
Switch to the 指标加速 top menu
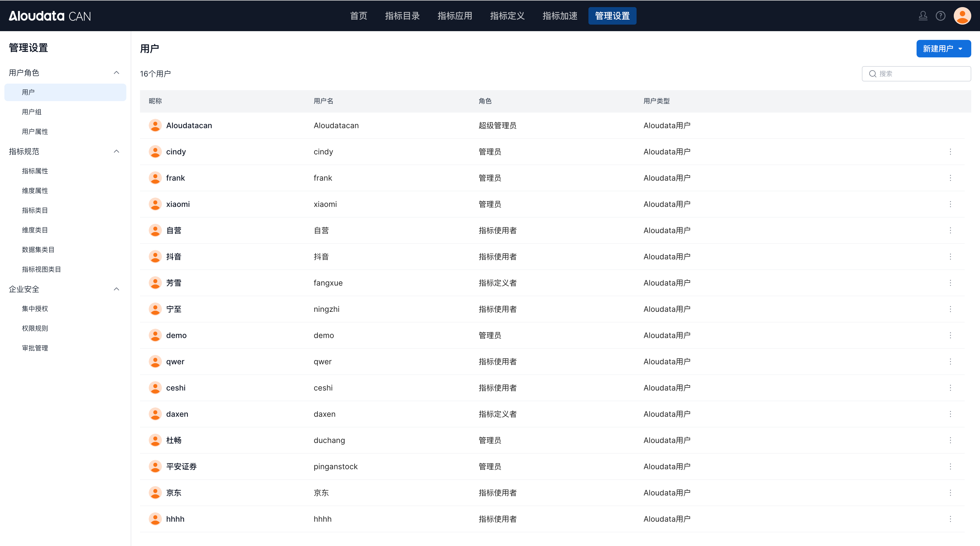coord(560,16)
